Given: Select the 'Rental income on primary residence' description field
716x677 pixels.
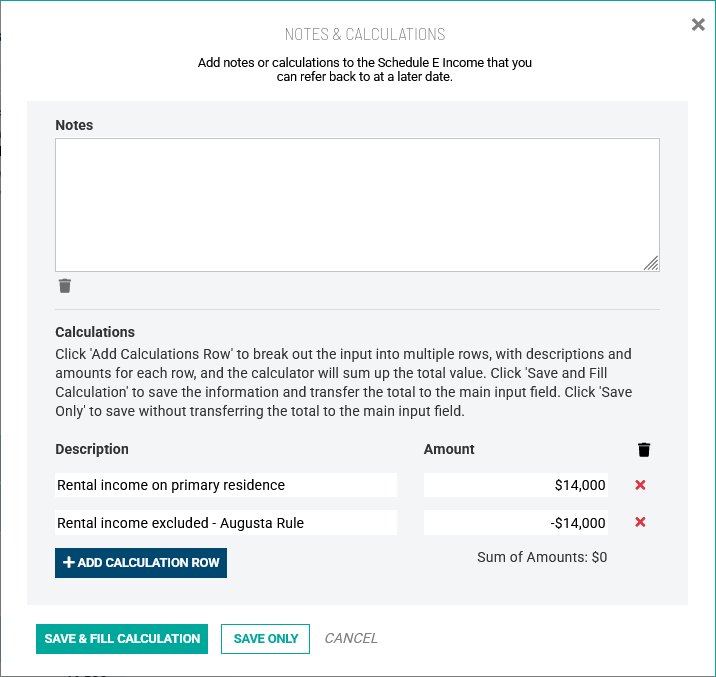Looking at the screenshot, I should coord(226,485).
